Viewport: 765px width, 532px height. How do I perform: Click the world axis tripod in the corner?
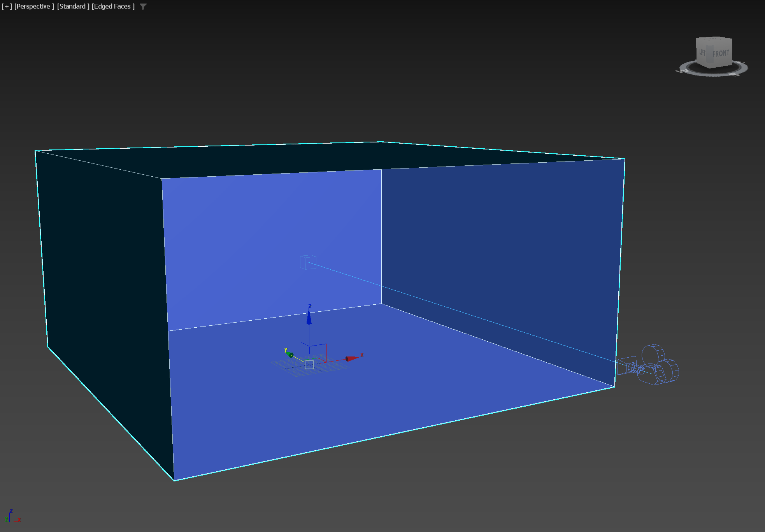(12, 517)
